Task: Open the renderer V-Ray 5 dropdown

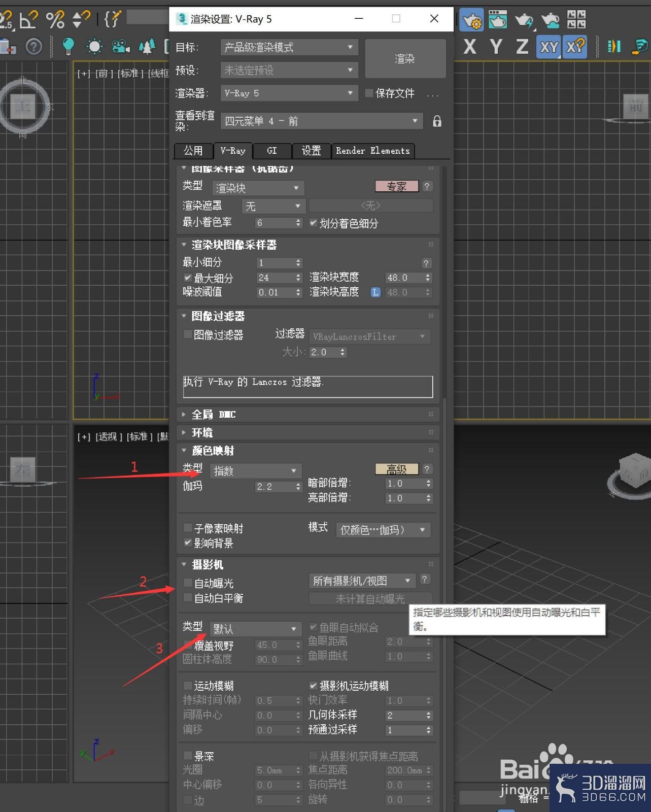Action: 289,93
